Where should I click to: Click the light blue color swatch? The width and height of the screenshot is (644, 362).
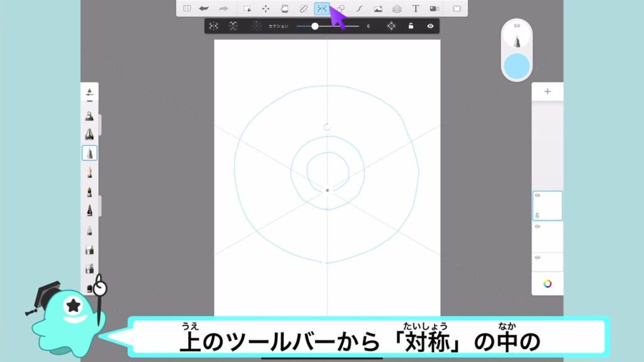click(x=517, y=66)
